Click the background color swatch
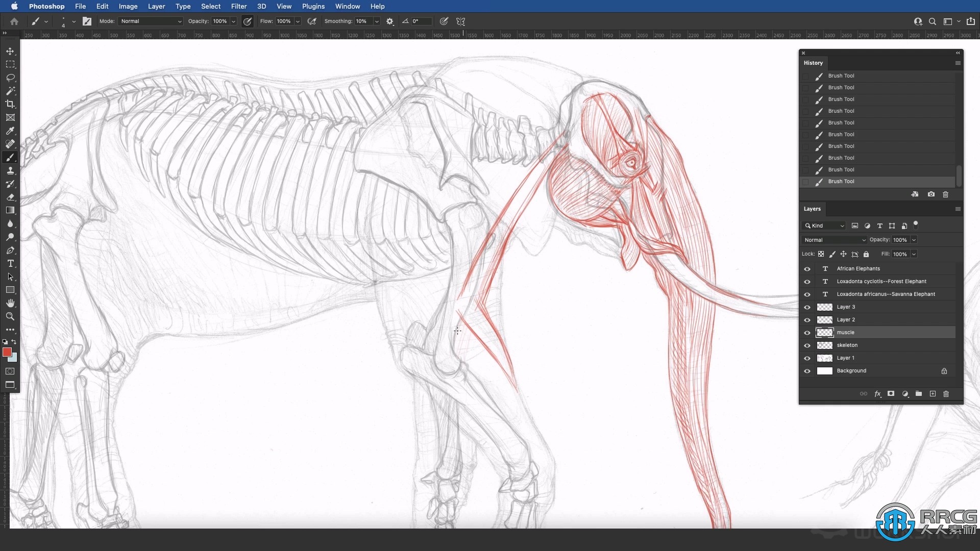 14,359
